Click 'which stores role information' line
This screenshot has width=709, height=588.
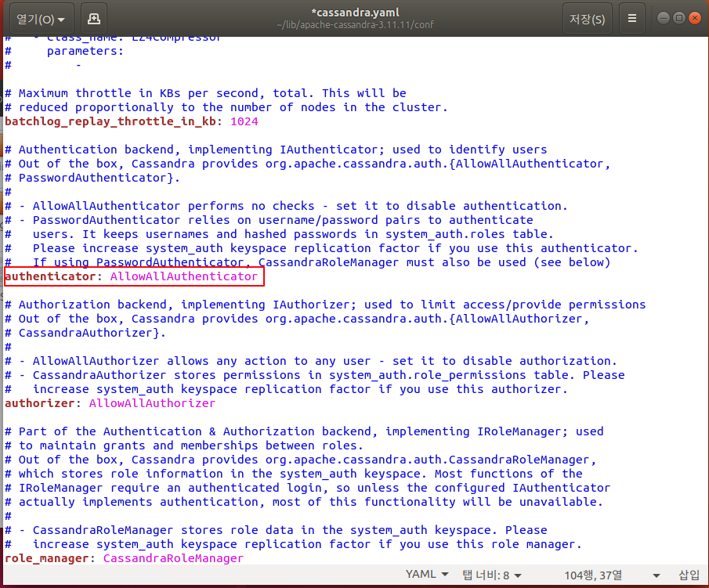(x=294, y=474)
